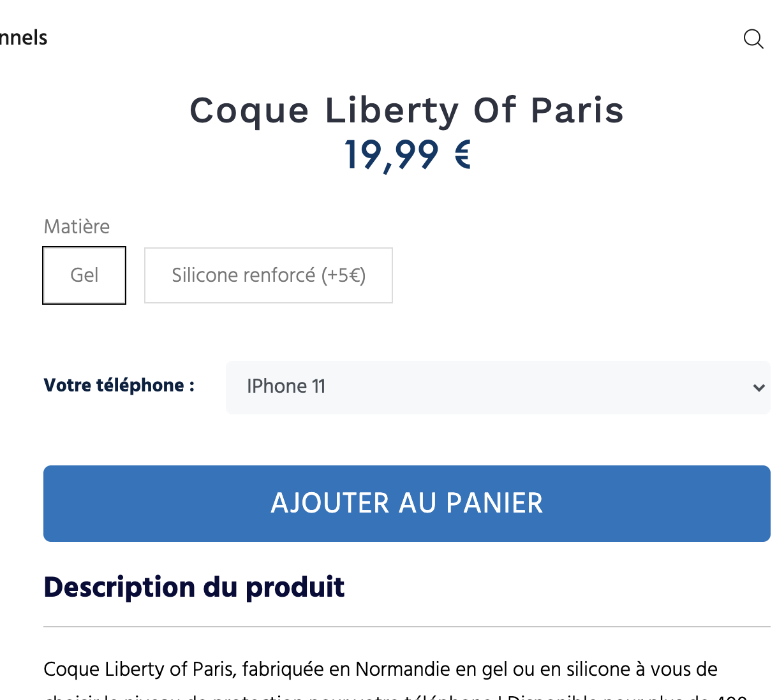Click the divider line under Description heading
Screen dimensions: 777x700
coord(406,627)
